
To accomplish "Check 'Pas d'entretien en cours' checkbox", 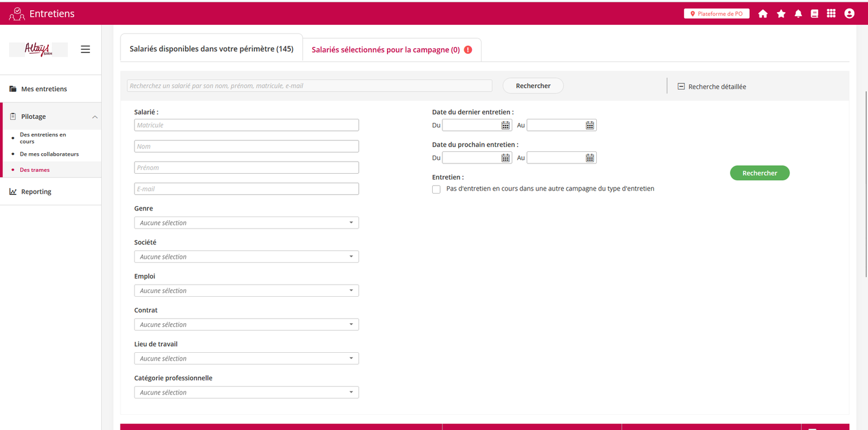I will (x=436, y=189).
